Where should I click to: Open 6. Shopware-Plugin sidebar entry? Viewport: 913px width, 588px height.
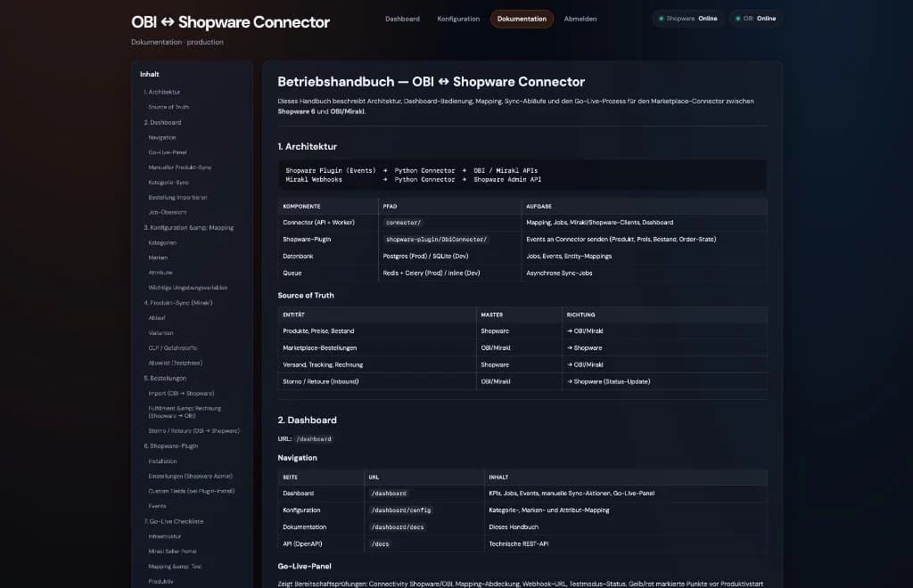(170, 446)
